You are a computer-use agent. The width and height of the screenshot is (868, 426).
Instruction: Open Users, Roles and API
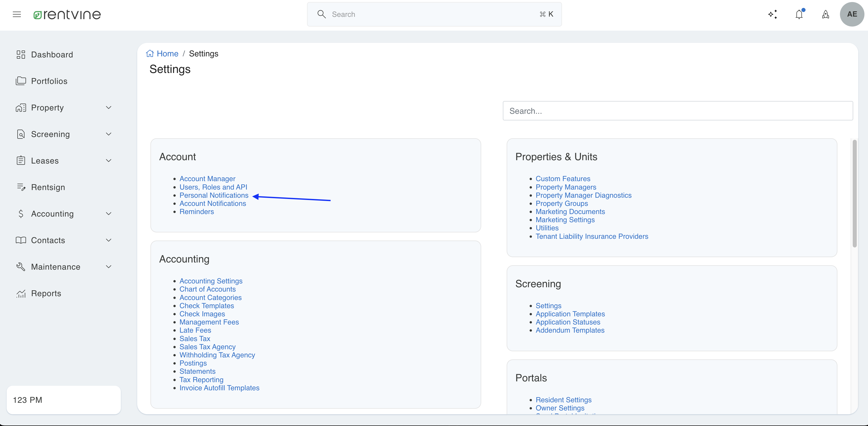click(213, 187)
